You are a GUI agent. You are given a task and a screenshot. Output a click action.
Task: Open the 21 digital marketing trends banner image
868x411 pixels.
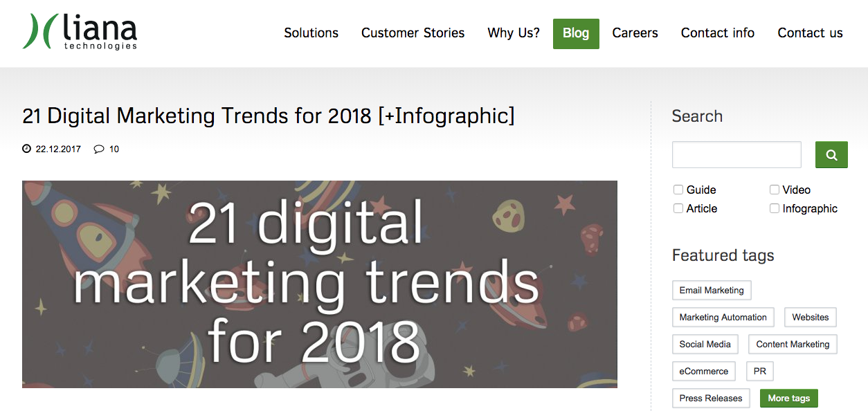(319, 284)
